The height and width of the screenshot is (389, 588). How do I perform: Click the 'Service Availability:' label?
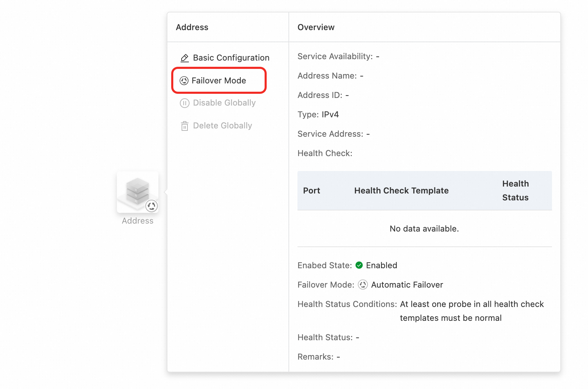pyautogui.click(x=336, y=56)
